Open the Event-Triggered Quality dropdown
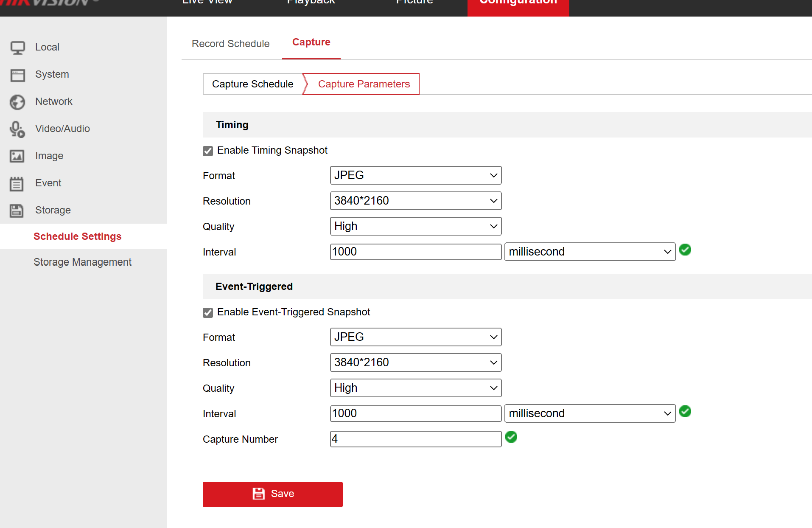This screenshot has width=812, height=528. pyautogui.click(x=415, y=388)
